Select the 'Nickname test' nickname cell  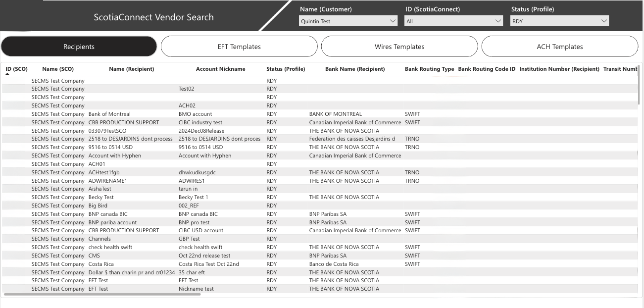click(196, 289)
